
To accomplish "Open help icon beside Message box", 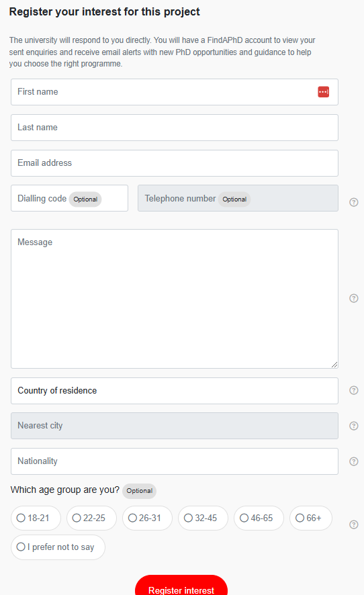I will (354, 298).
